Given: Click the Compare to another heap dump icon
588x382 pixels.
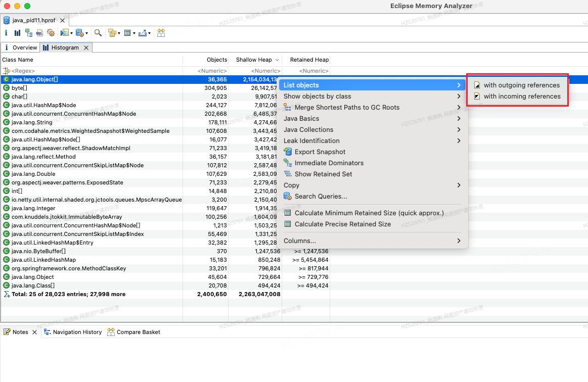Looking at the screenshot, I should pos(161,33).
